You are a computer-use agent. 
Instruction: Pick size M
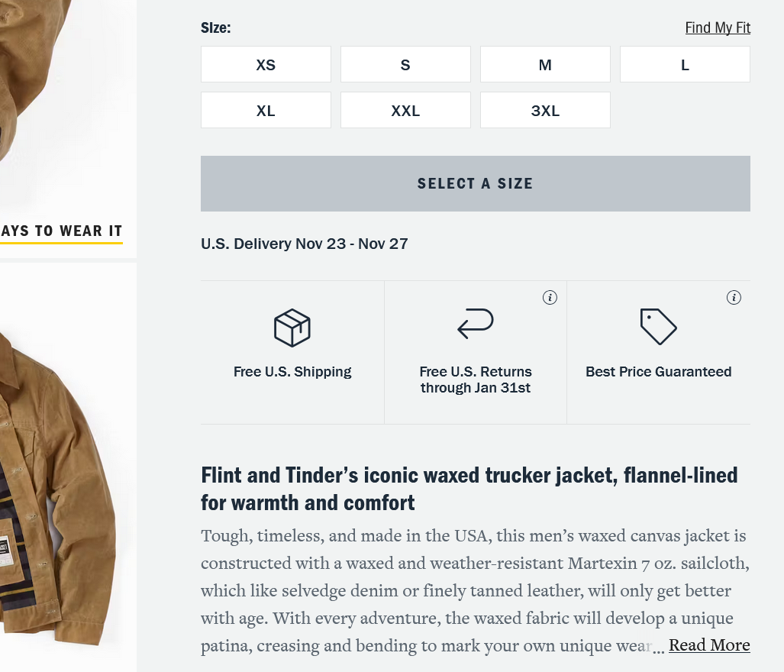coord(545,65)
